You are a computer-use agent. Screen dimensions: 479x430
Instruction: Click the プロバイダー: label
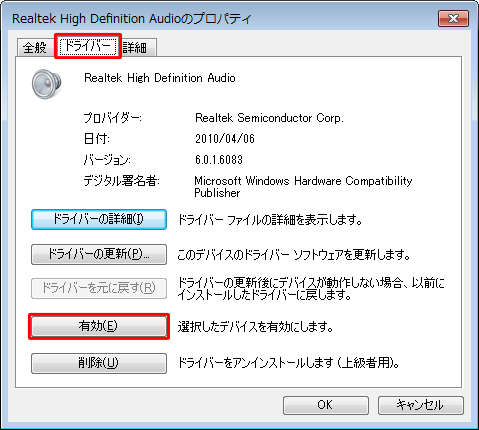point(112,118)
